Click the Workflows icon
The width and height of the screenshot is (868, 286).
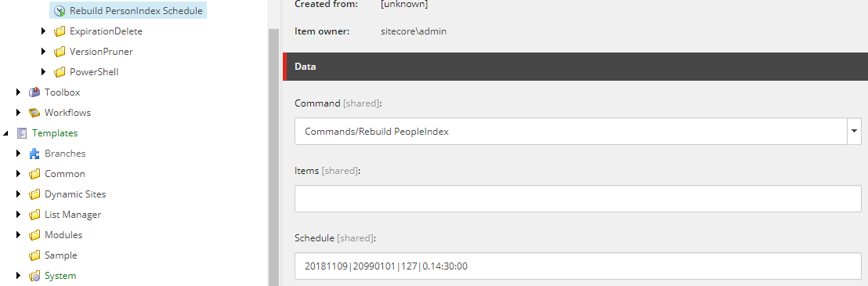pyautogui.click(x=34, y=113)
